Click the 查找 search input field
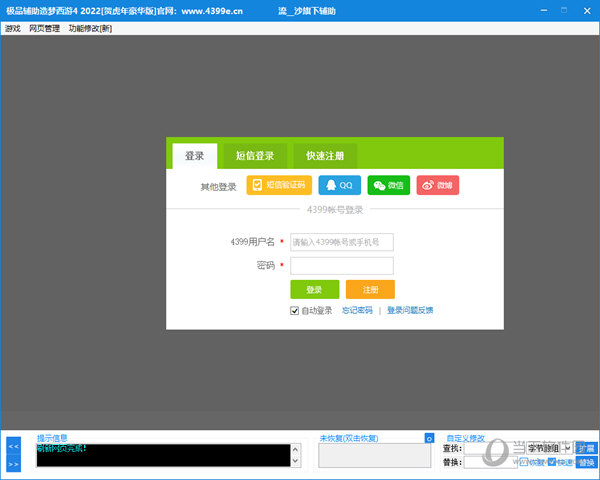This screenshot has width=600, height=480. tap(494, 448)
